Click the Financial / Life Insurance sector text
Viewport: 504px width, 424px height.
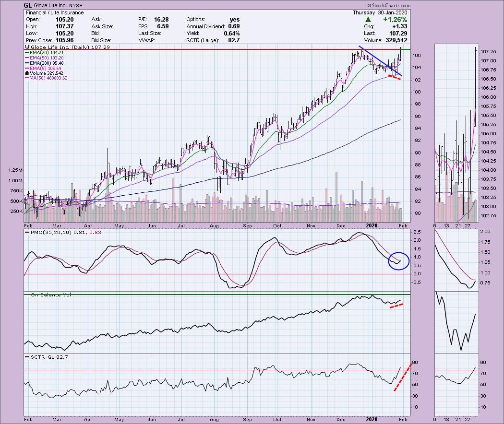click(x=55, y=12)
